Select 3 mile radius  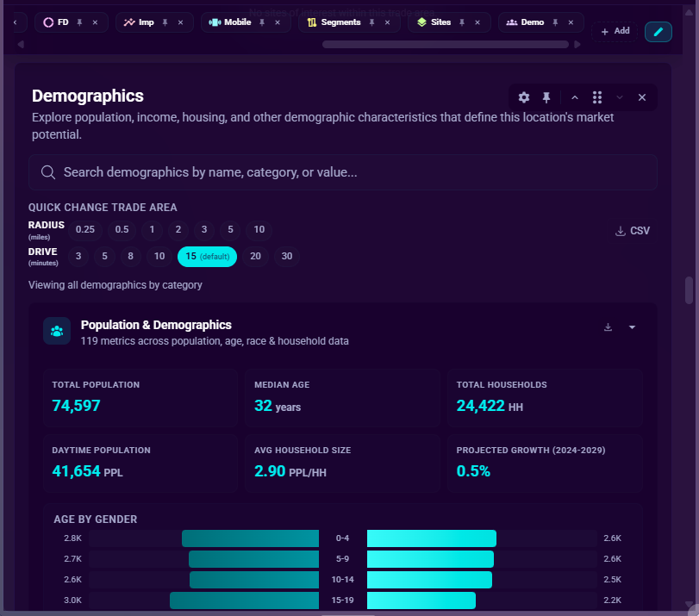tap(204, 229)
